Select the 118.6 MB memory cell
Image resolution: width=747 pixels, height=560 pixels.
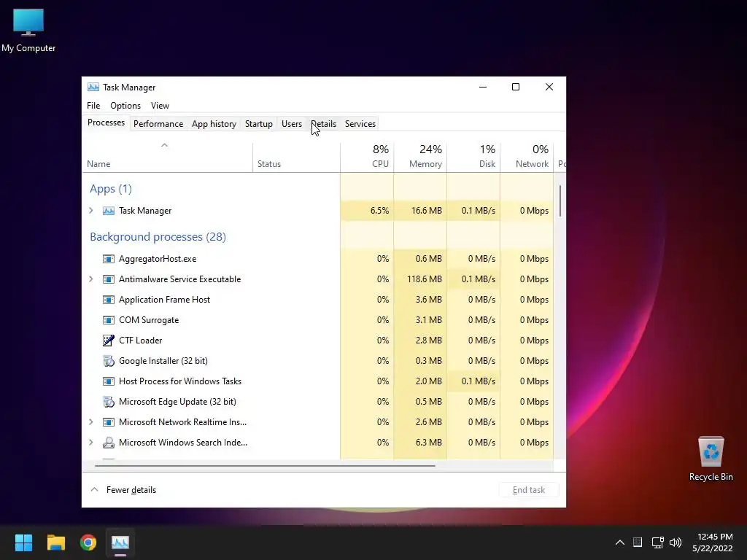(x=420, y=279)
